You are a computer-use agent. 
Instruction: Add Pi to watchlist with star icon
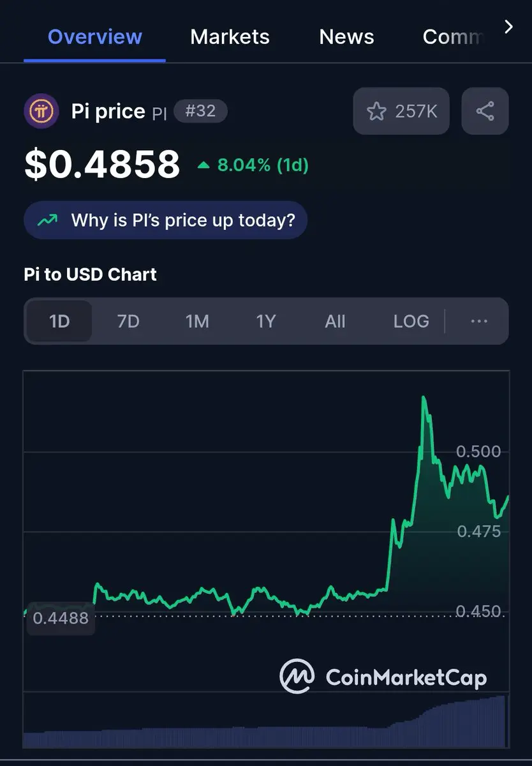401,111
